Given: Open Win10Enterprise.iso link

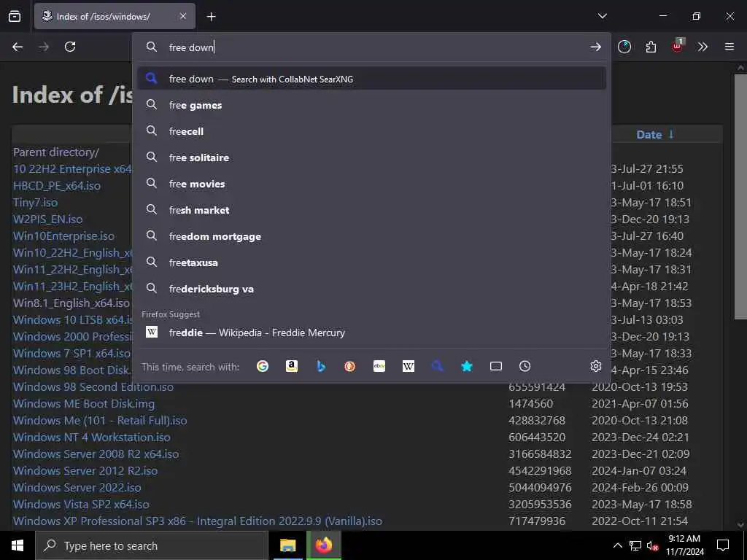Looking at the screenshot, I should [x=64, y=236].
